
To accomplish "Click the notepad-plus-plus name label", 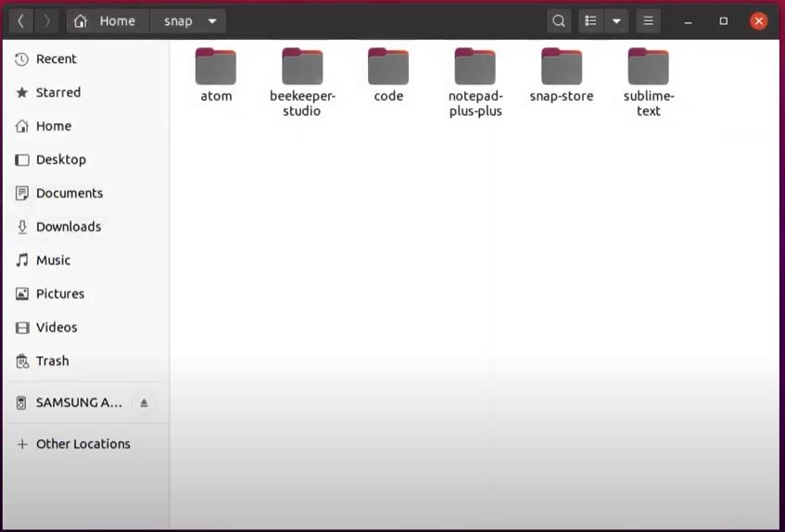I will [475, 103].
